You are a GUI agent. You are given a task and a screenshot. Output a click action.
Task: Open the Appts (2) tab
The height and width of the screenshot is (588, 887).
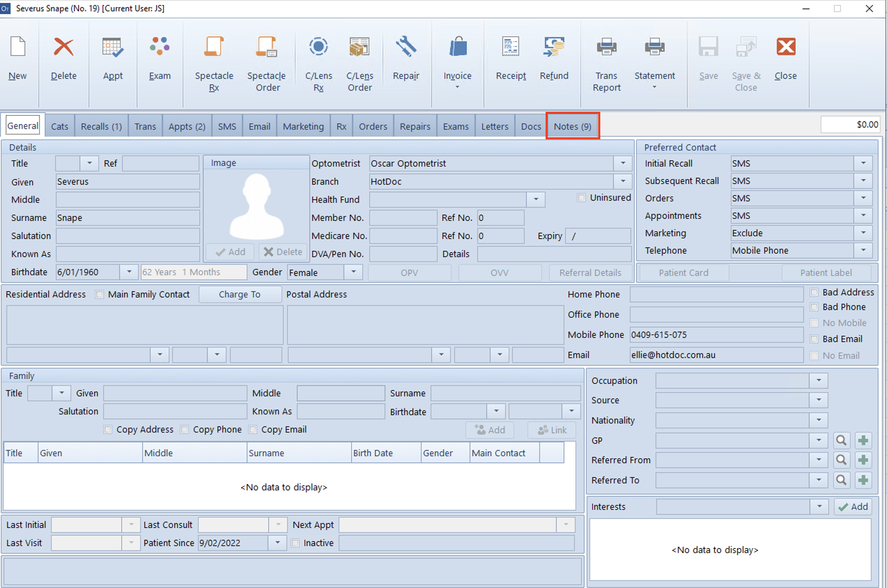pos(187,126)
